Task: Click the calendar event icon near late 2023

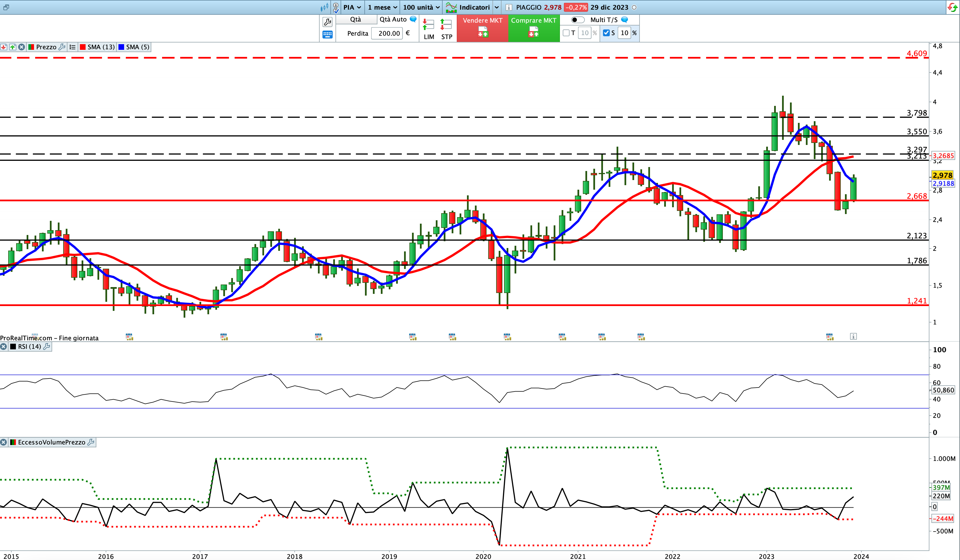Action: pos(830,337)
